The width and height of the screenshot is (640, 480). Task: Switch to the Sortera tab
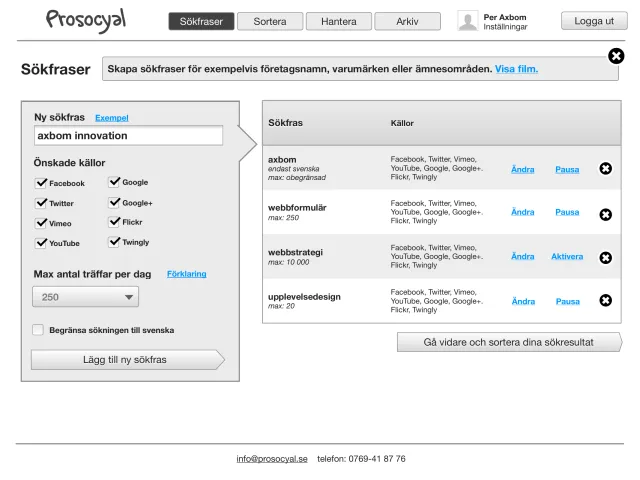(270, 21)
